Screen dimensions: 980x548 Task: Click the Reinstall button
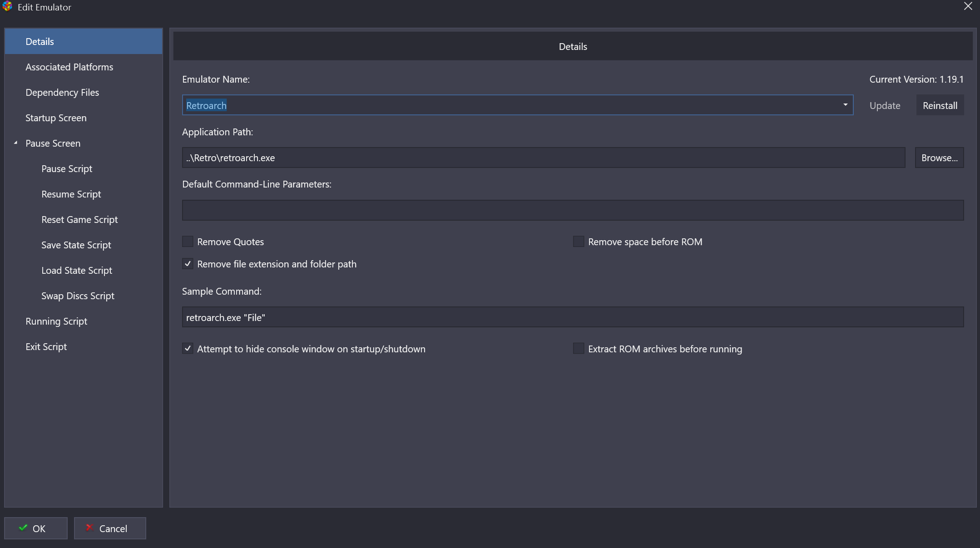tap(940, 105)
